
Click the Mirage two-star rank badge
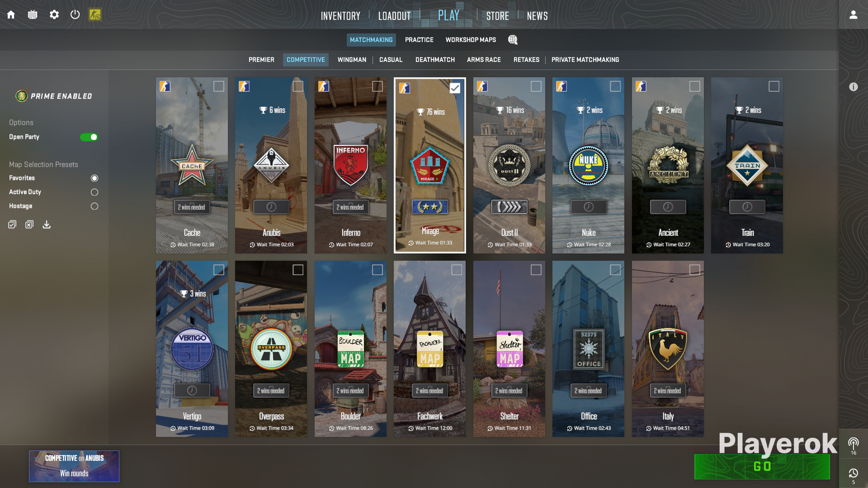(430, 206)
